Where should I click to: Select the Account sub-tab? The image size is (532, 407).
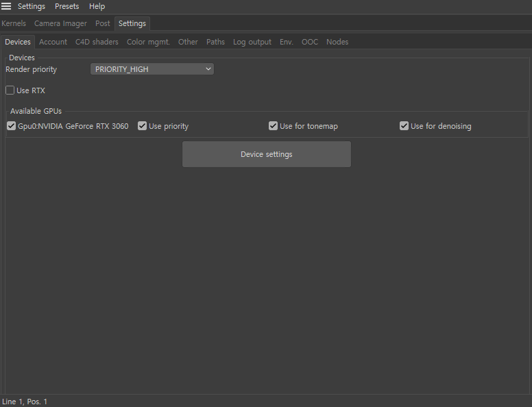[53, 42]
